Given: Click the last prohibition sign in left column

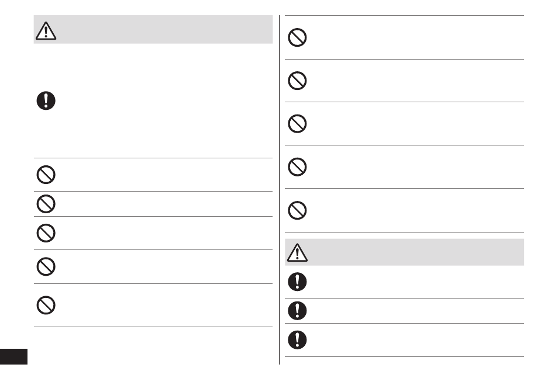Looking at the screenshot, I should pyautogui.click(x=46, y=305).
